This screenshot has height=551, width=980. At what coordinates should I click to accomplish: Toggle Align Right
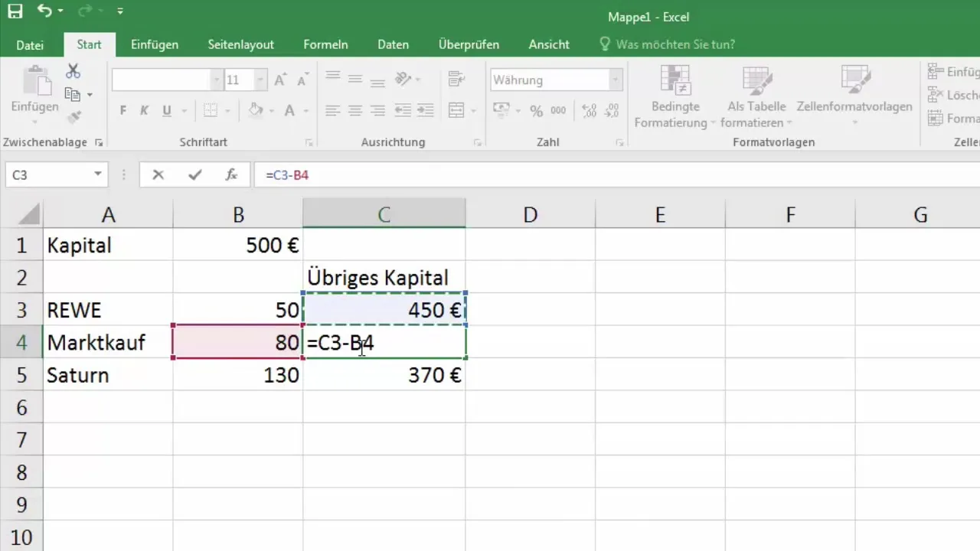point(377,111)
